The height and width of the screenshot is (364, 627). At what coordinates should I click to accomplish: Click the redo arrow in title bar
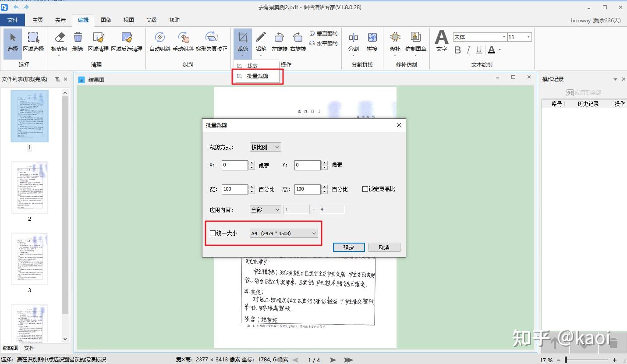click(26, 7)
